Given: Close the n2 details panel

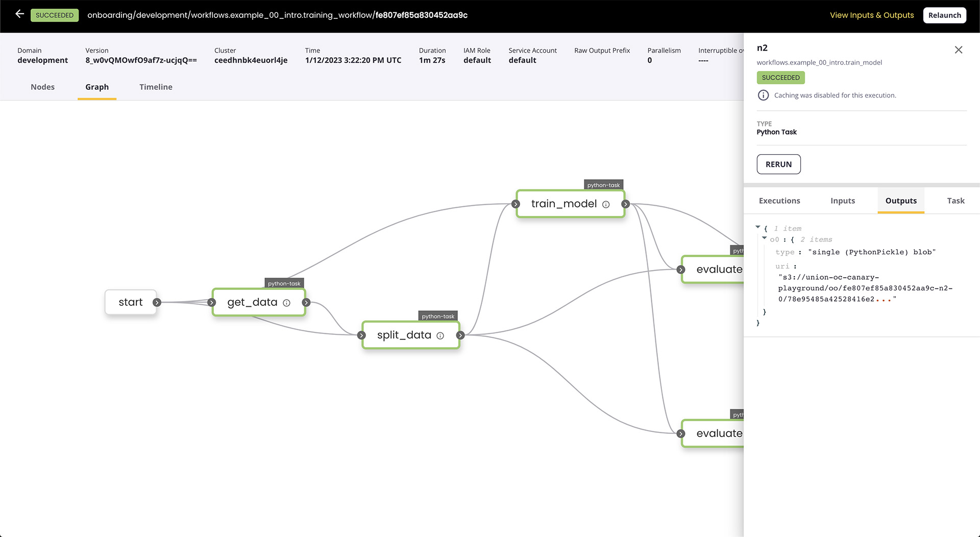Looking at the screenshot, I should pos(959,50).
